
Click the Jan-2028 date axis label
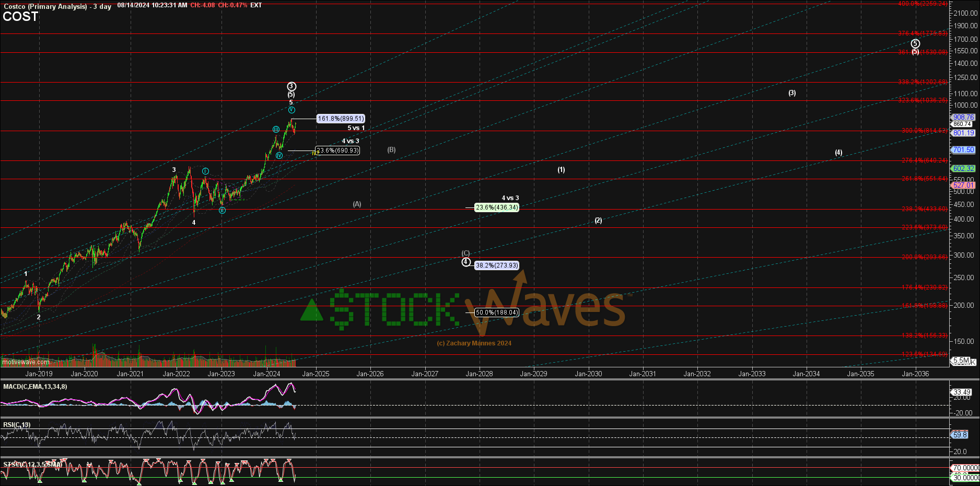[x=479, y=374]
